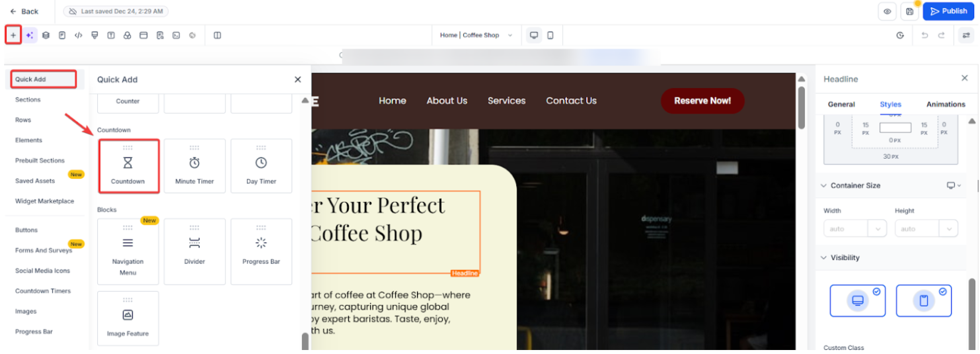The image size is (980, 354).
Task: Click the Height input field
Action: pyautogui.click(x=917, y=229)
